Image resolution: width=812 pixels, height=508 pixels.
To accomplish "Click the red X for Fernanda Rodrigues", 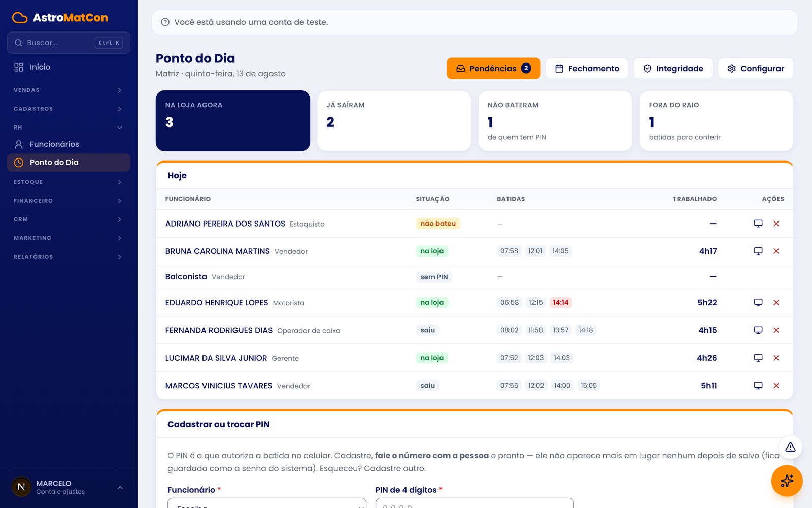I will click(776, 330).
